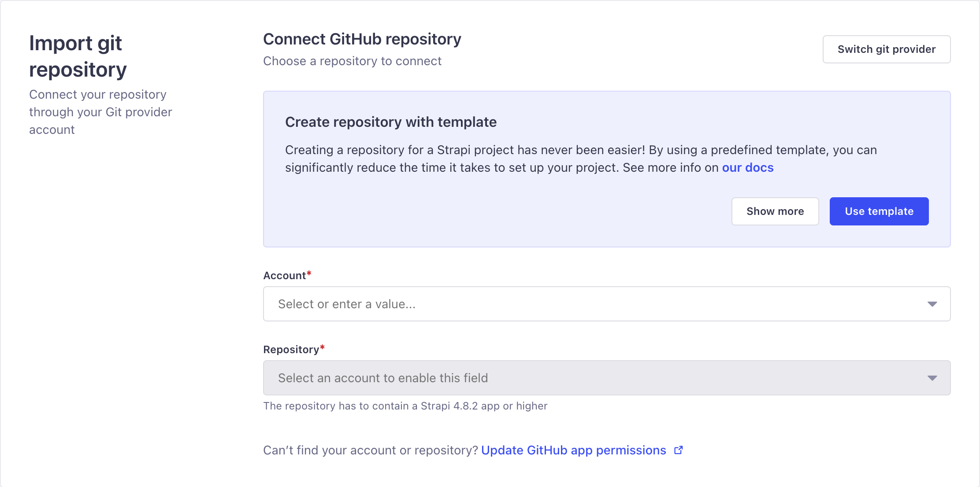Click the Show more button

coord(775,211)
